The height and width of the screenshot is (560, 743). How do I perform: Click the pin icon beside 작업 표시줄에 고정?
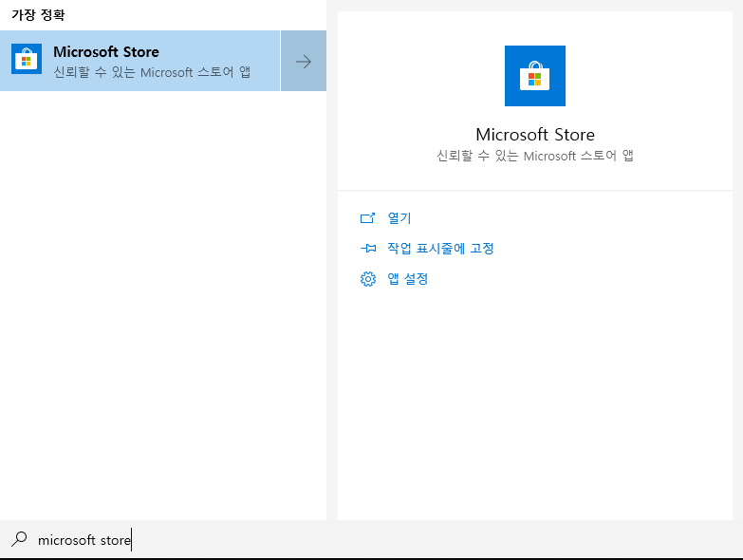coord(368,249)
